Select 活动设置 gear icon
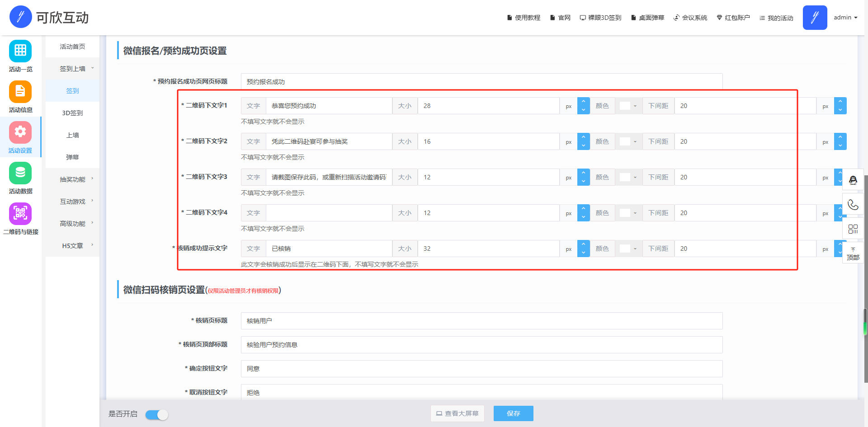 tap(20, 132)
